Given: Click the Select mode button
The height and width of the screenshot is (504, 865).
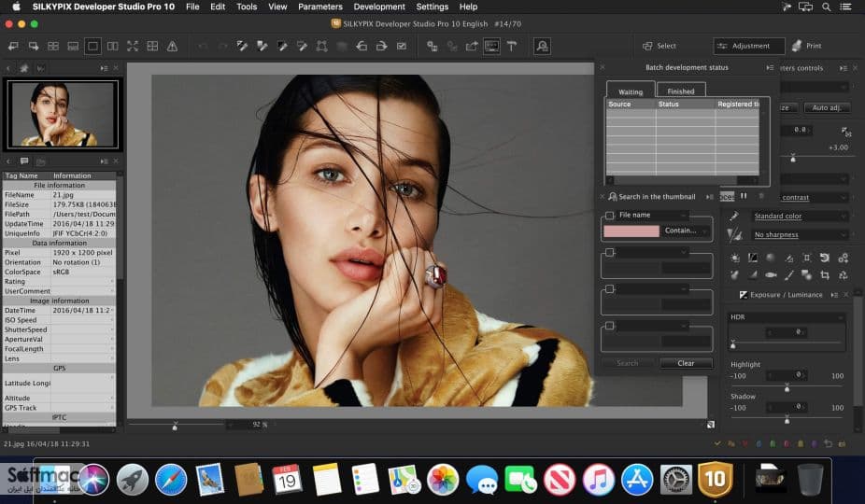Looking at the screenshot, I should (x=659, y=46).
